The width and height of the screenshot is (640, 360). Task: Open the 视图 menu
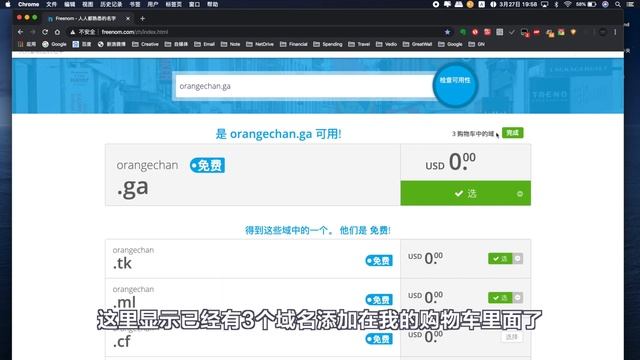click(87, 4)
